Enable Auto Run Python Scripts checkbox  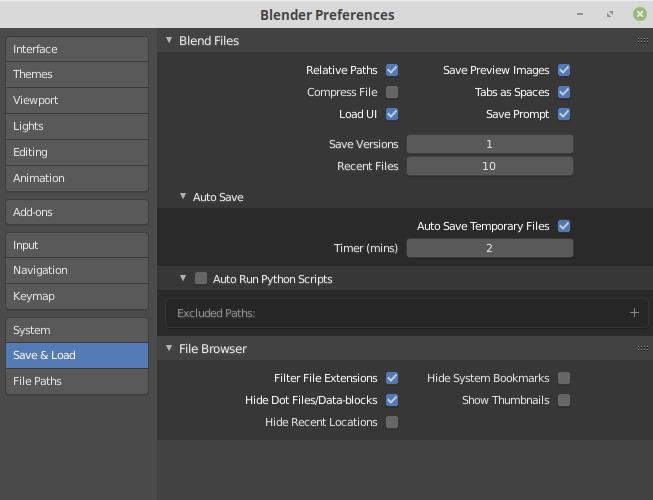click(201, 278)
